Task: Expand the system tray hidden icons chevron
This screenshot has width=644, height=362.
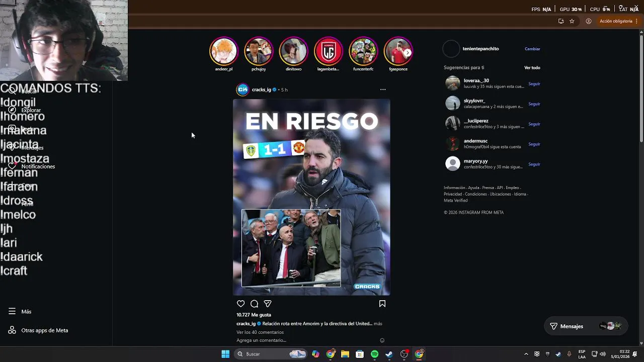Action: click(x=526, y=354)
